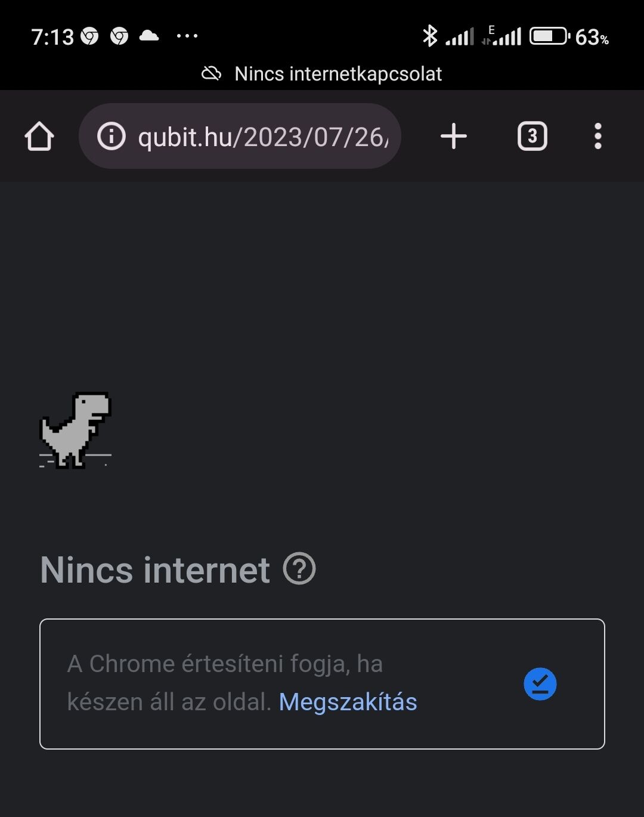Open site info for qubit.hu
644x817 pixels.
(112, 137)
